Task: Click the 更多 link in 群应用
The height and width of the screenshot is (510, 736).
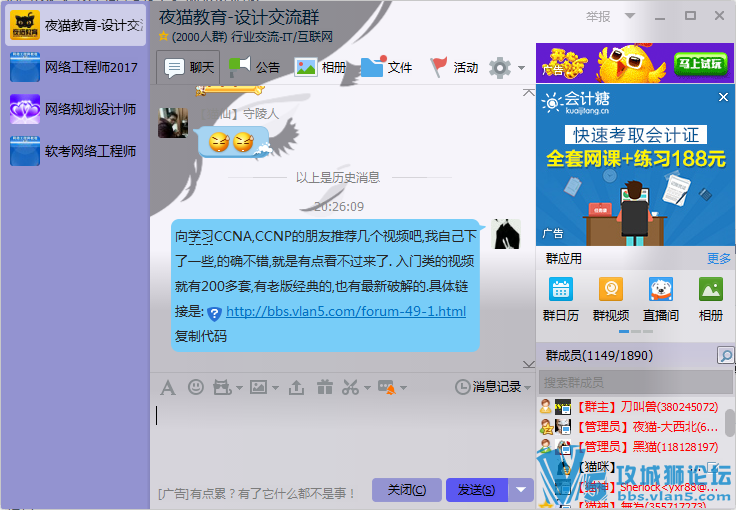Action: (x=719, y=259)
